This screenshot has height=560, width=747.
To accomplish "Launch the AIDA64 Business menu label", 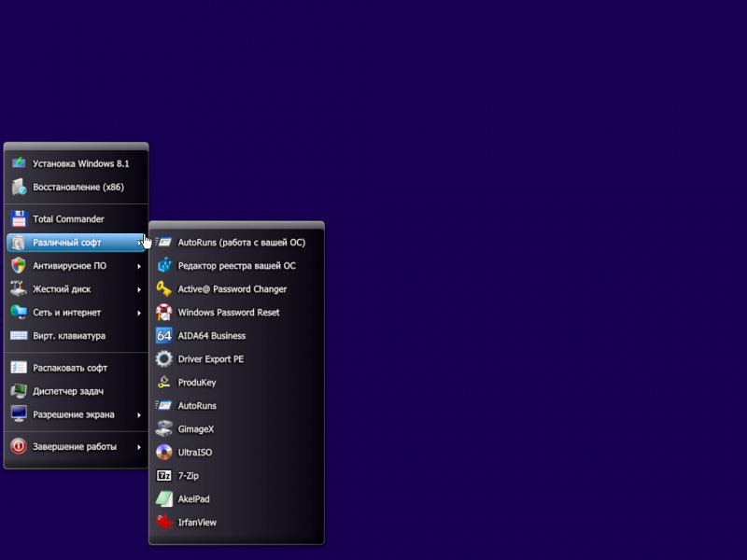I will pos(212,336).
